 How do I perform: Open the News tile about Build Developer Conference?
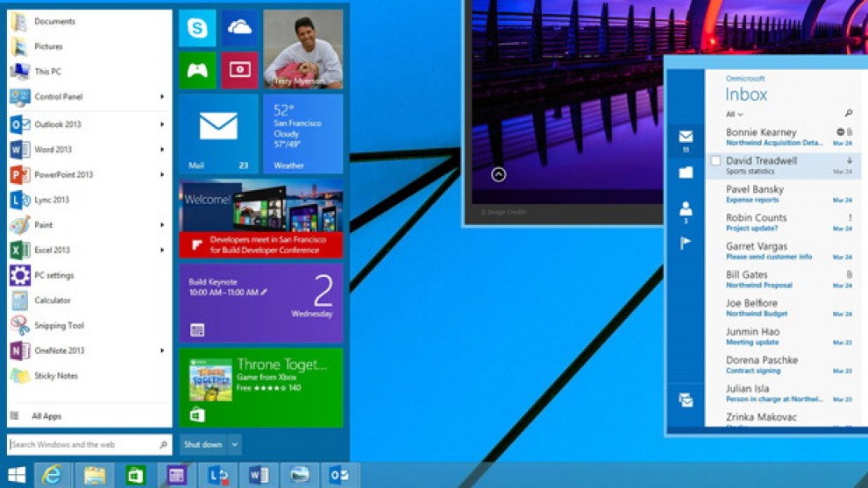[x=260, y=218]
